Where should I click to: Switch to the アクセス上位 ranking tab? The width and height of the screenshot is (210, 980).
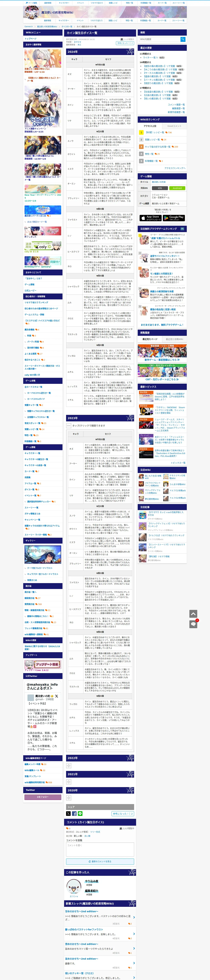click(x=150, y=126)
